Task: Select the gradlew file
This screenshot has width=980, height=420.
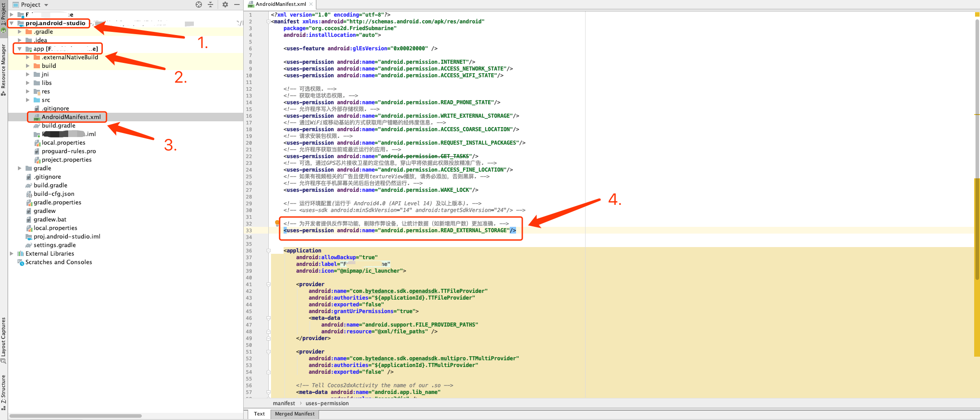Action: coord(44,211)
